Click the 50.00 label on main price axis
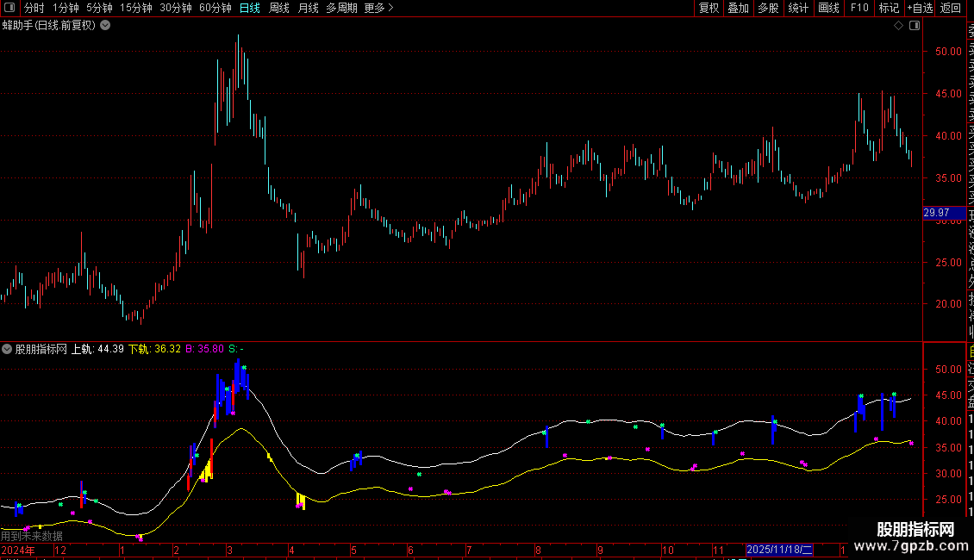974x560 pixels. [948, 52]
